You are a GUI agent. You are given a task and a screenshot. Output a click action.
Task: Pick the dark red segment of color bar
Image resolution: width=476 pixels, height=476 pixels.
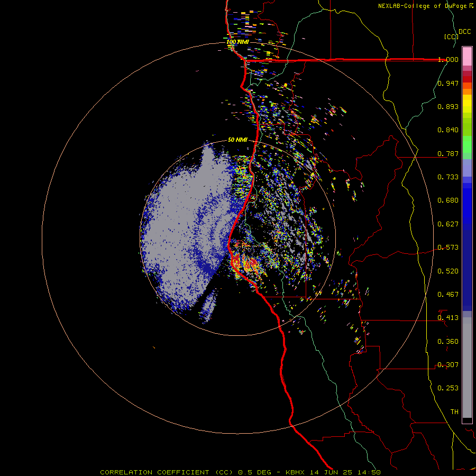[x=467, y=79]
